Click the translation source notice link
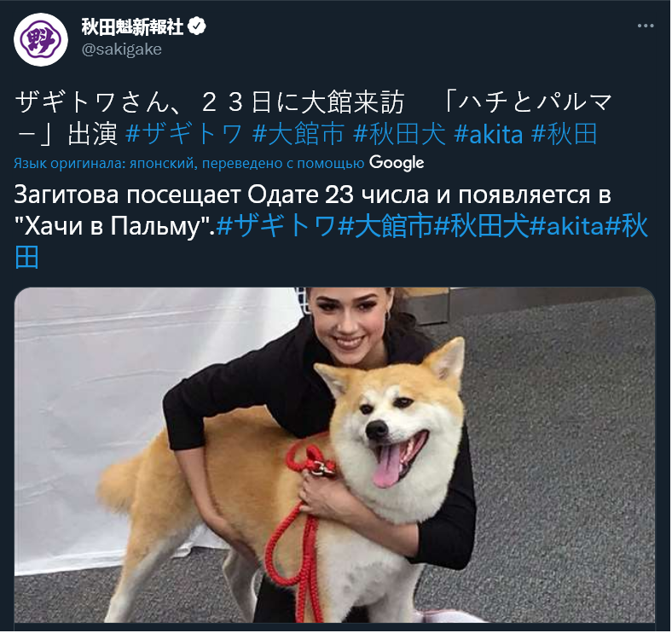672x633 pixels. click(x=189, y=164)
